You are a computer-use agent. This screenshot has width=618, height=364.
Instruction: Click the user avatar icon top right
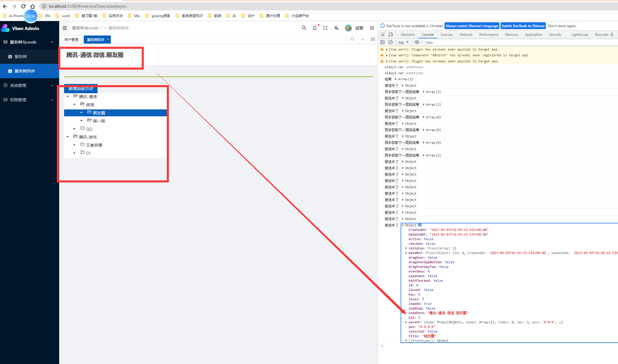tap(348, 28)
